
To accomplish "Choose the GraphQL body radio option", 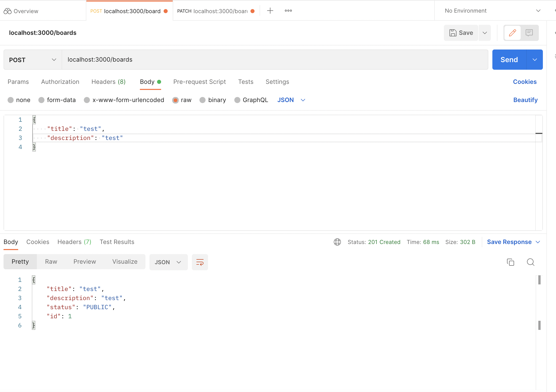I will tap(237, 100).
